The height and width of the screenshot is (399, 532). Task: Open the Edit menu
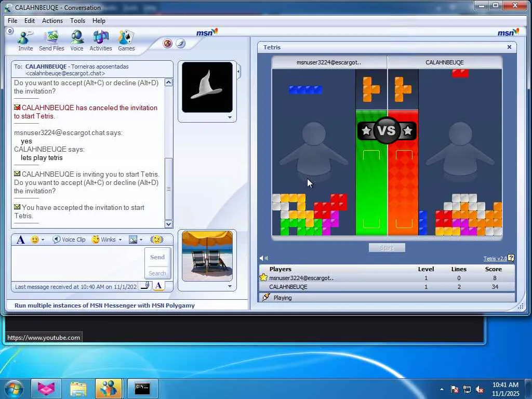coord(30,21)
